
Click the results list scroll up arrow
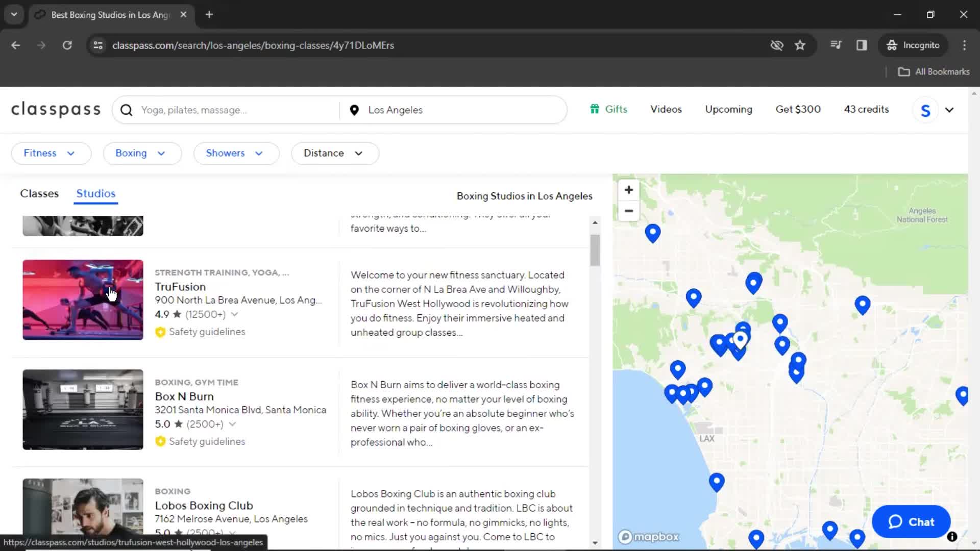tap(595, 222)
